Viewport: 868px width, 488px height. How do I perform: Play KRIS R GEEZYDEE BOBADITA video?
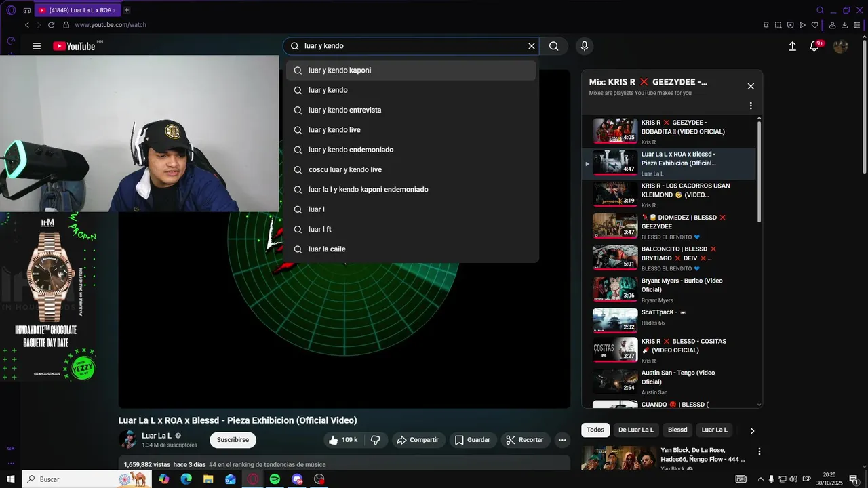coord(669,131)
